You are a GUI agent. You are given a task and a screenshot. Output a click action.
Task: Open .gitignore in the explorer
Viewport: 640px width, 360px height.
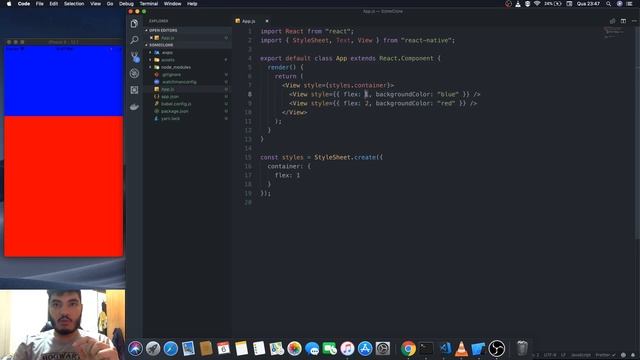[171, 74]
